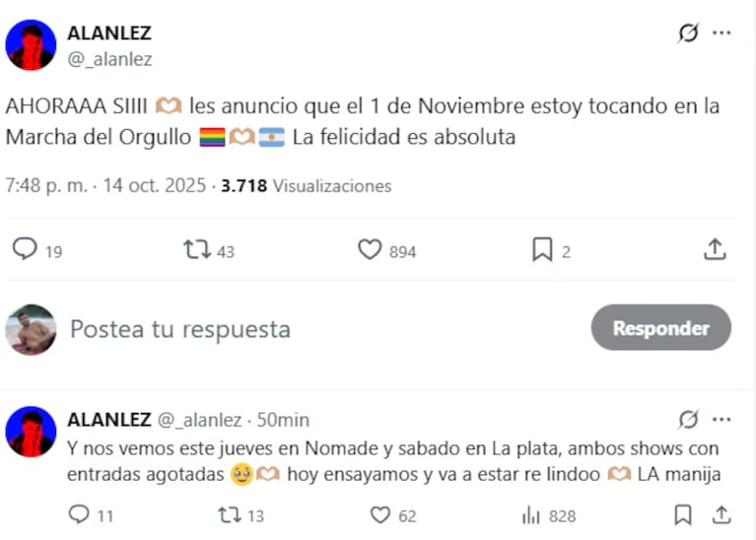Bookmark the reply about sold-out shows
The image size is (756, 540).
682,514
